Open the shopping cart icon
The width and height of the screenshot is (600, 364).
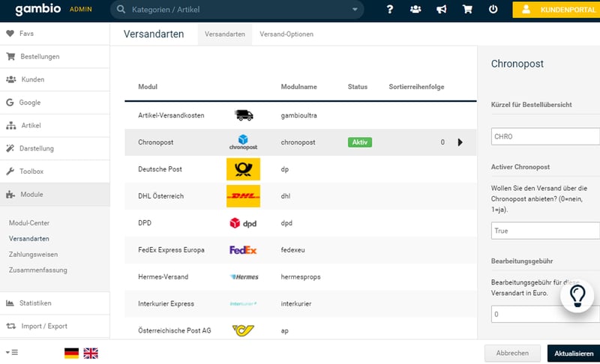[467, 10]
